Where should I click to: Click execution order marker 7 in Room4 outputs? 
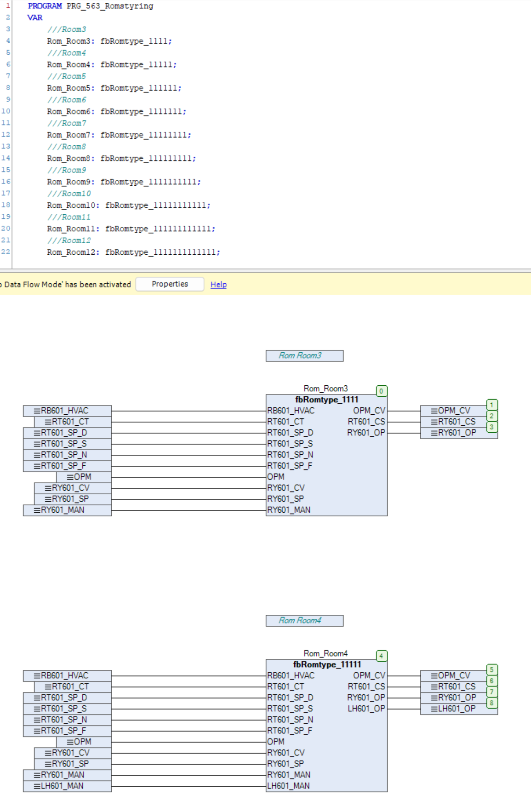pyautogui.click(x=492, y=692)
